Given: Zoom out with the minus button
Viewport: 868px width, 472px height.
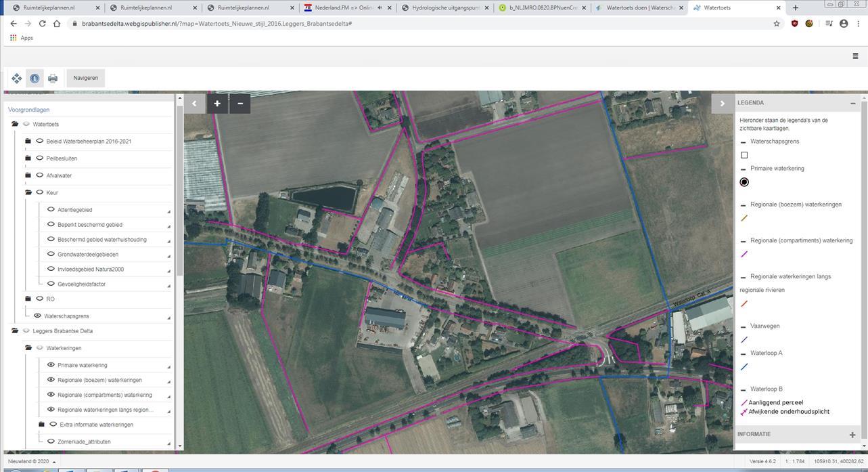Looking at the screenshot, I should tap(240, 104).
